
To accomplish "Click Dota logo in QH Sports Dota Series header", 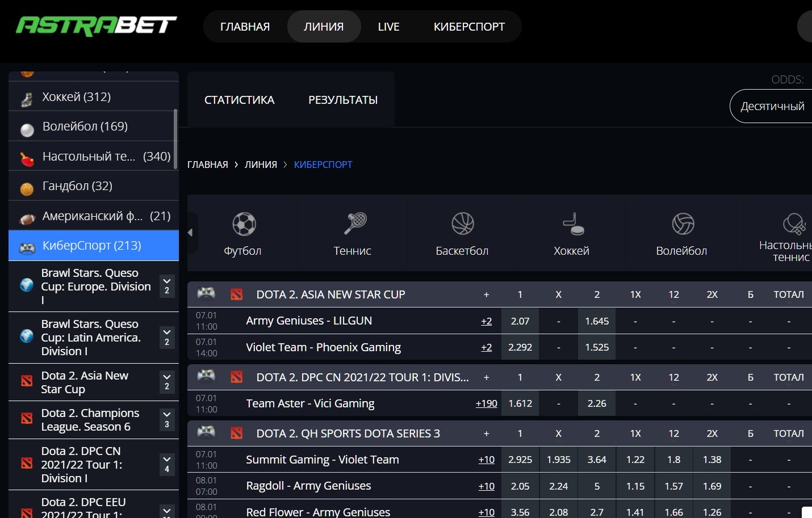I will pyautogui.click(x=237, y=433).
